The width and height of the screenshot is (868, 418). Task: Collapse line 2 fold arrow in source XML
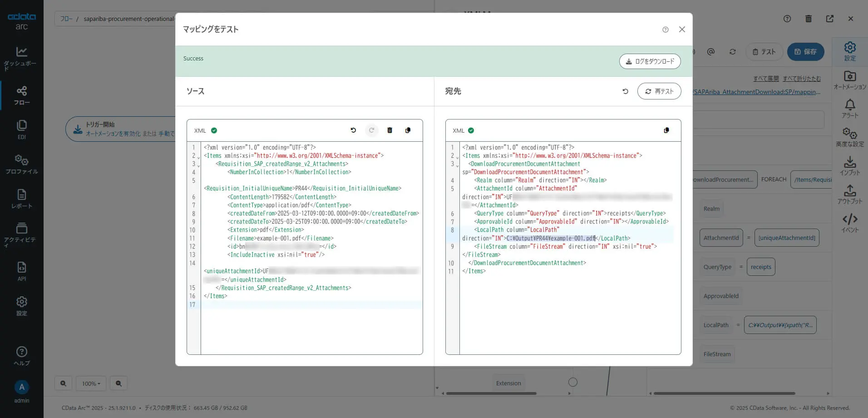pos(198,158)
